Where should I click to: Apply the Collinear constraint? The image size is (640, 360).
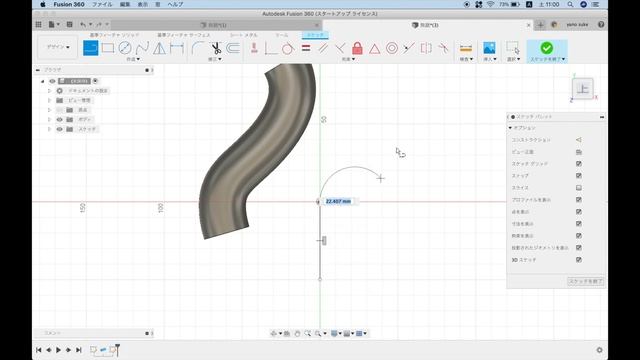point(409,48)
